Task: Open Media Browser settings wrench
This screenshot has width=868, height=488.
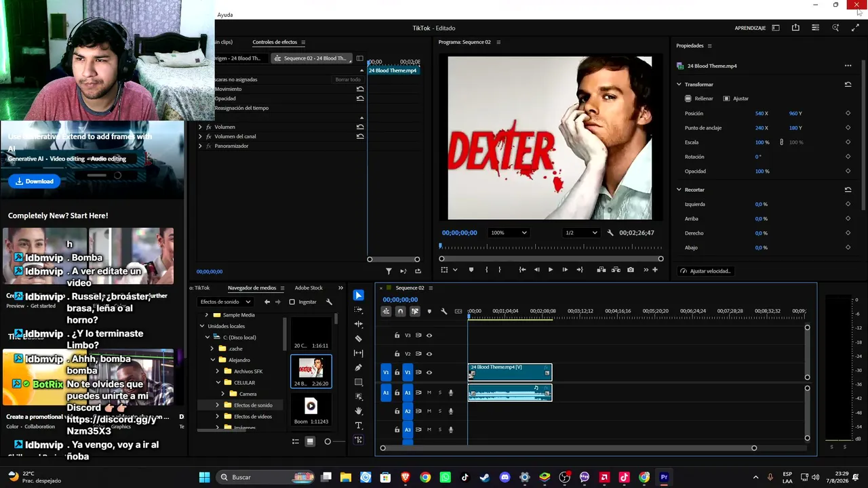Action: [x=329, y=302]
